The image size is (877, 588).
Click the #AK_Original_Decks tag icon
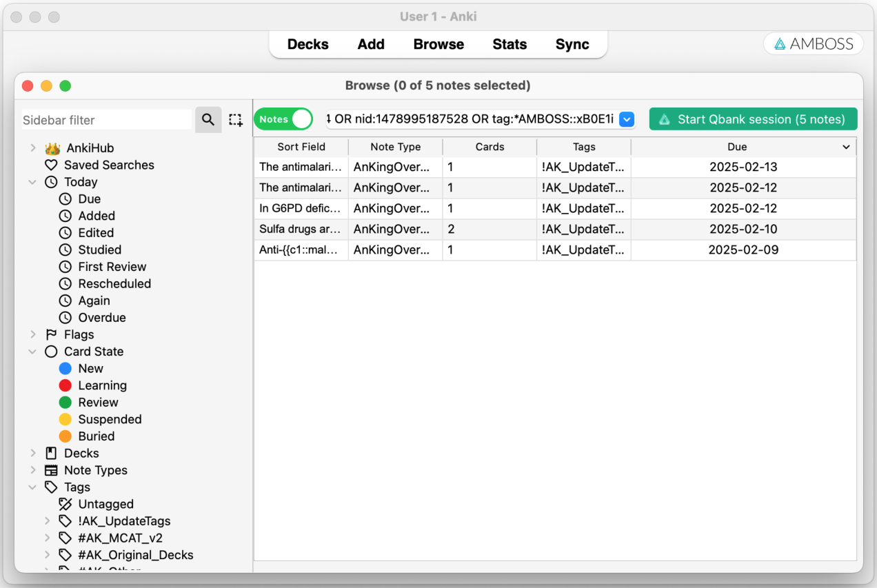65,555
